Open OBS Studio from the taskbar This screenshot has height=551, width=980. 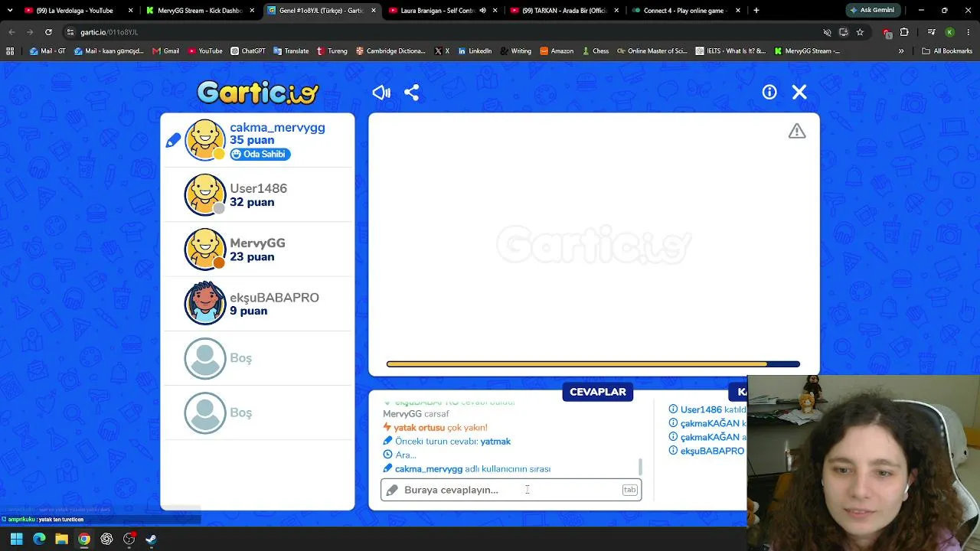[x=129, y=539]
